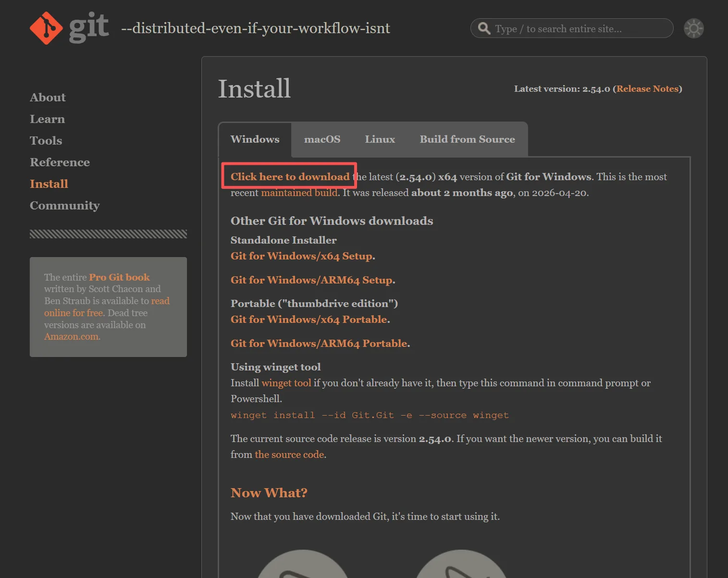
Task: Click the winget install command text
Action: 370,415
